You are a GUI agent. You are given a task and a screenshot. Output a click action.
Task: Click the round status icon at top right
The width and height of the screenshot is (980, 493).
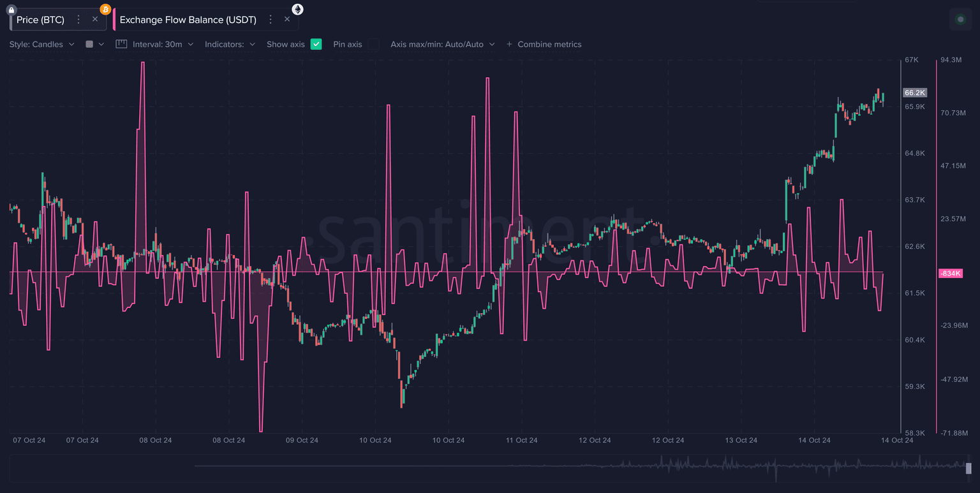(x=960, y=19)
